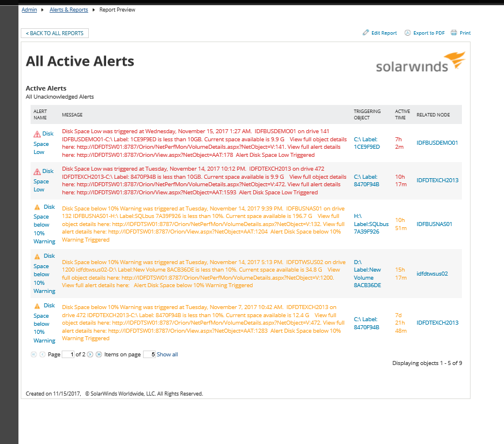This screenshot has height=444, width=504.
Task: Click Items on page input field
Action: [149, 354]
